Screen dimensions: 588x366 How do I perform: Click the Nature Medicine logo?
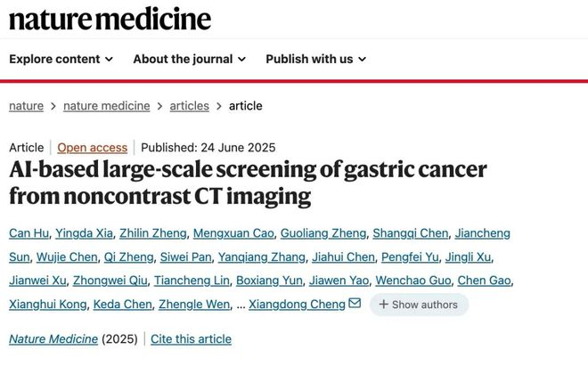pyautogui.click(x=110, y=18)
